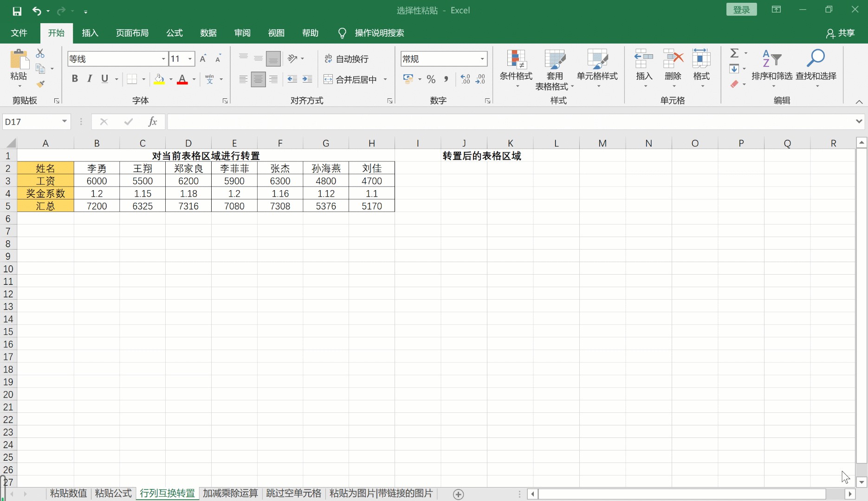Click the Format cells (格式) icon
The width and height of the screenshot is (868, 501).
(701, 59)
